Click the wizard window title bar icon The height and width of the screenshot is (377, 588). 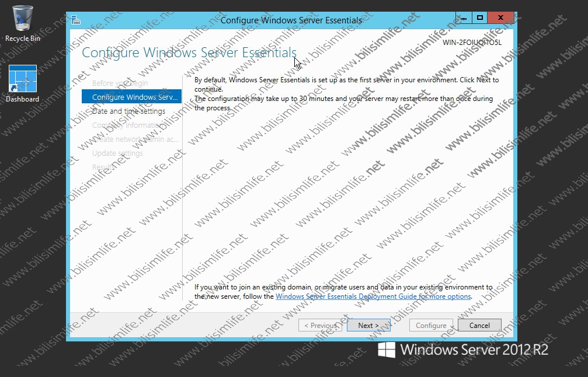(x=76, y=20)
